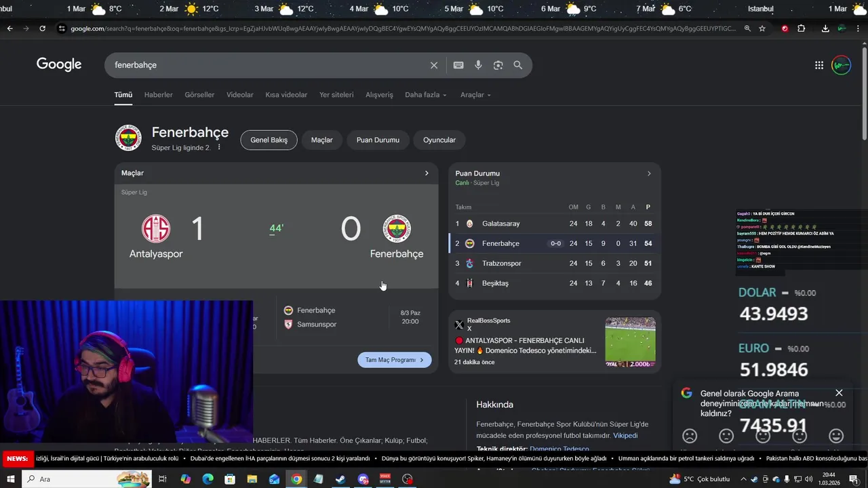The image size is (868, 488).
Task: Open the Domenico Tedesco link
Action: [559, 449]
